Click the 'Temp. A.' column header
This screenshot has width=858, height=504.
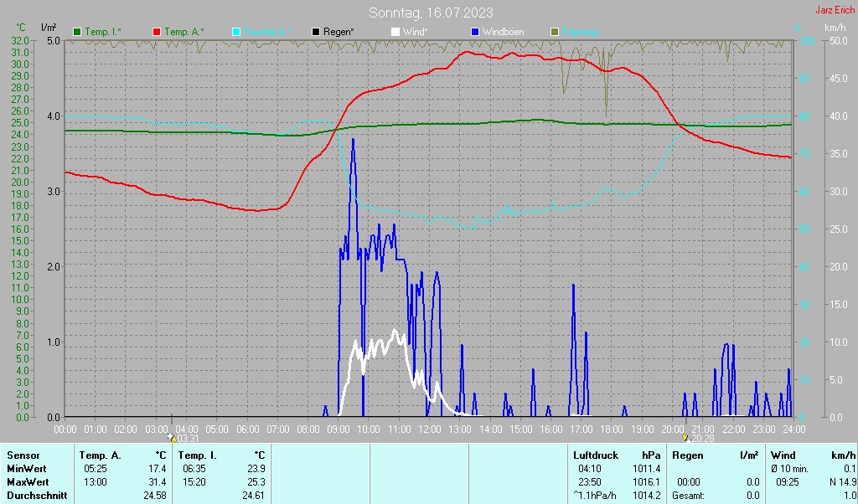pyautogui.click(x=101, y=455)
